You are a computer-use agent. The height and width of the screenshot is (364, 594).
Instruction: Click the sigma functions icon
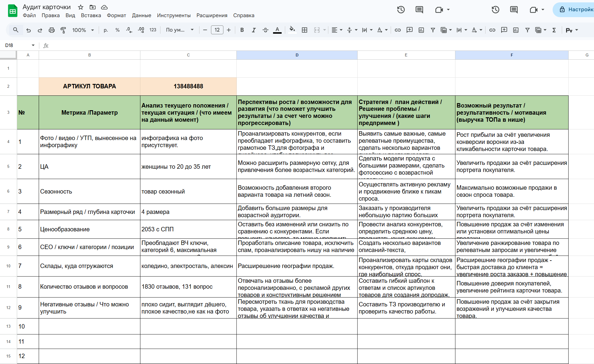[554, 30]
